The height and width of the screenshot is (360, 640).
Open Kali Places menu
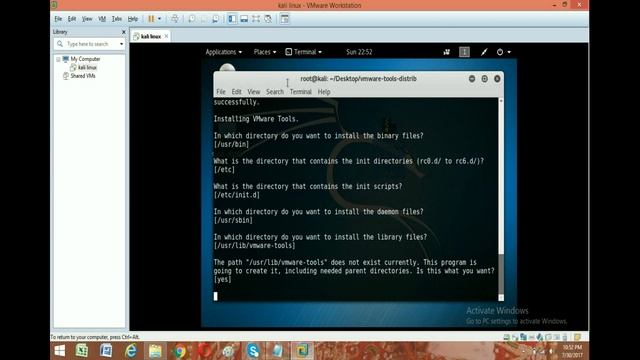pos(265,52)
